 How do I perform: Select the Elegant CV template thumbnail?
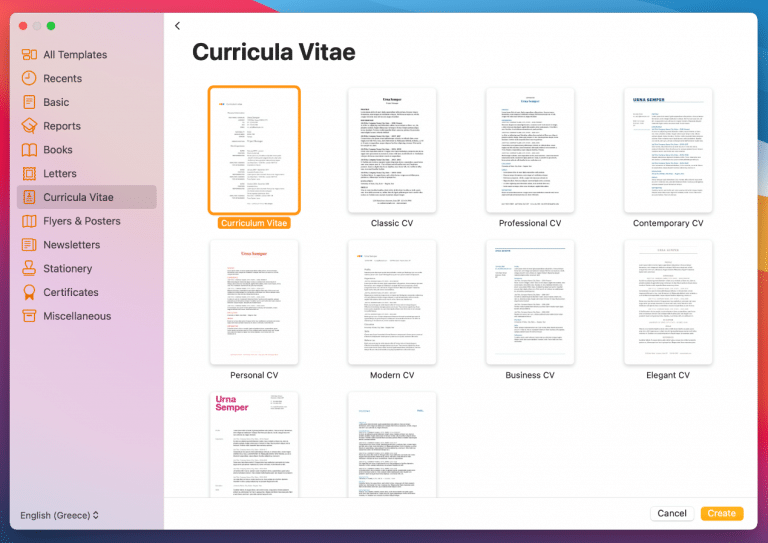tap(668, 303)
